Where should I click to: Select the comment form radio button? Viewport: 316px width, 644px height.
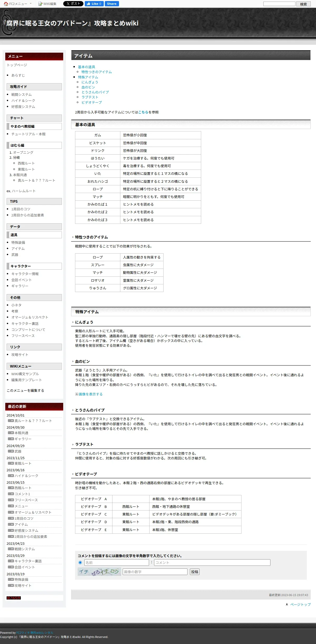tap(80, 563)
